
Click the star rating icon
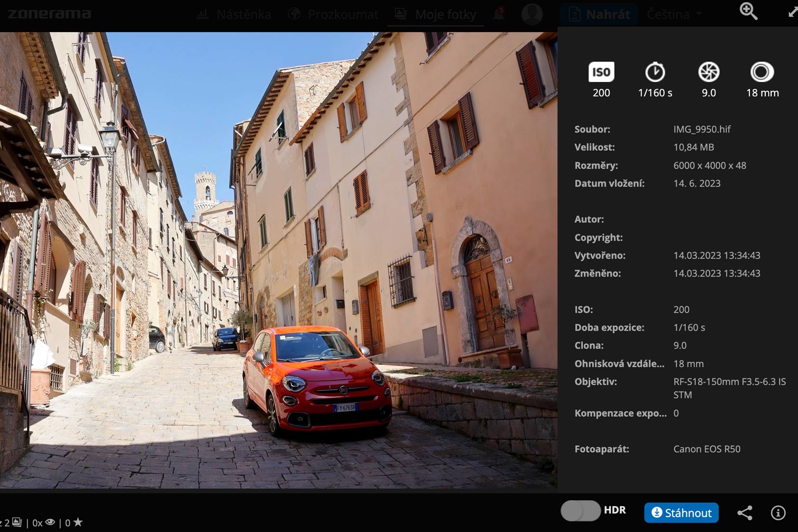pyautogui.click(x=78, y=522)
